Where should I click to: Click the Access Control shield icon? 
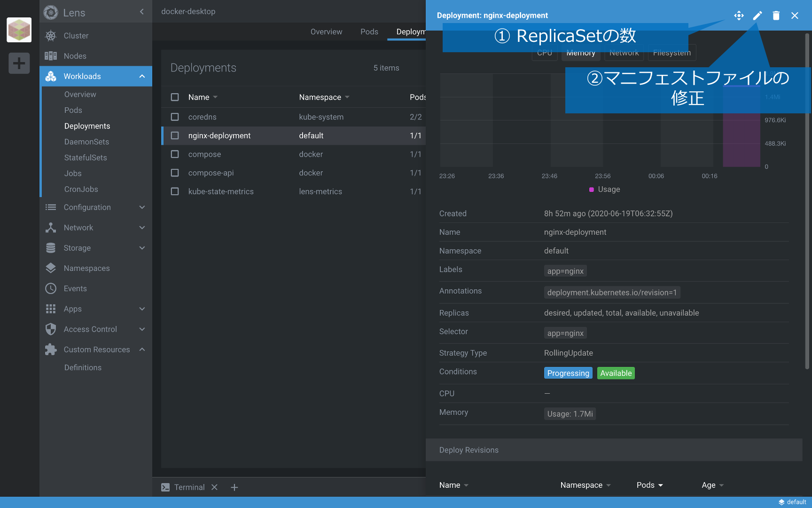(x=51, y=329)
